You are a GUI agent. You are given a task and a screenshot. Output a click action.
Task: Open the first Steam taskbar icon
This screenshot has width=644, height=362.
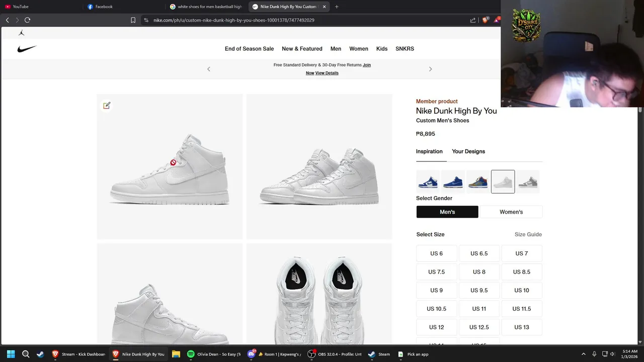pos(40,354)
